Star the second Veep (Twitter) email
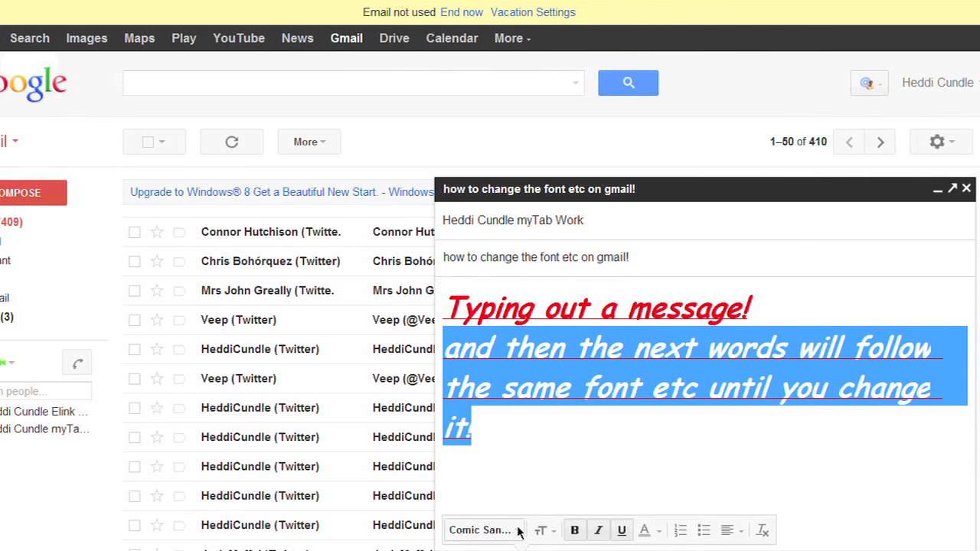This screenshot has width=980, height=551. [x=157, y=379]
